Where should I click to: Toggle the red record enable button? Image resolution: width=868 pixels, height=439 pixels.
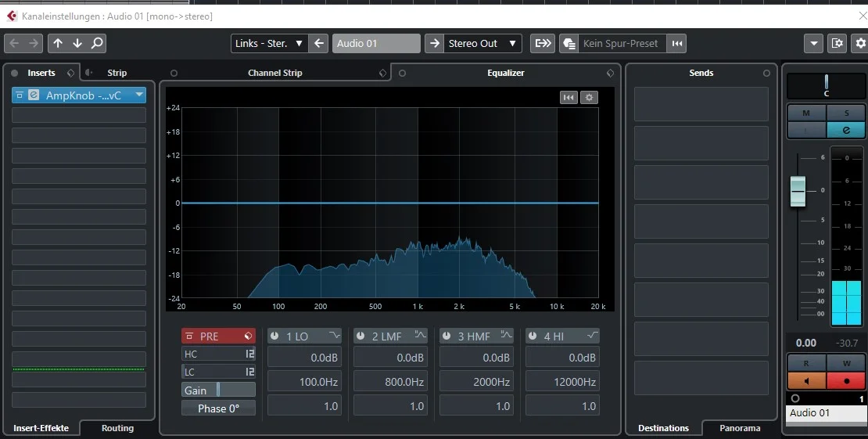coord(846,381)
